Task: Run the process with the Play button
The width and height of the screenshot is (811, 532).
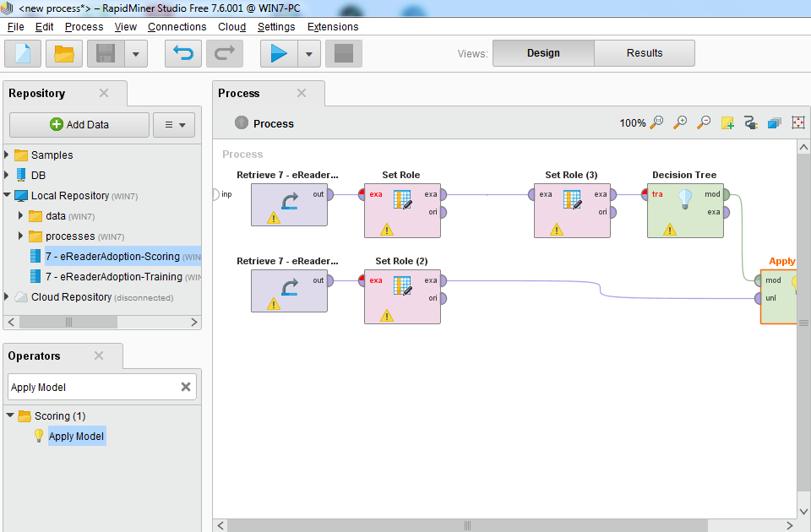Action: point(280,53)
